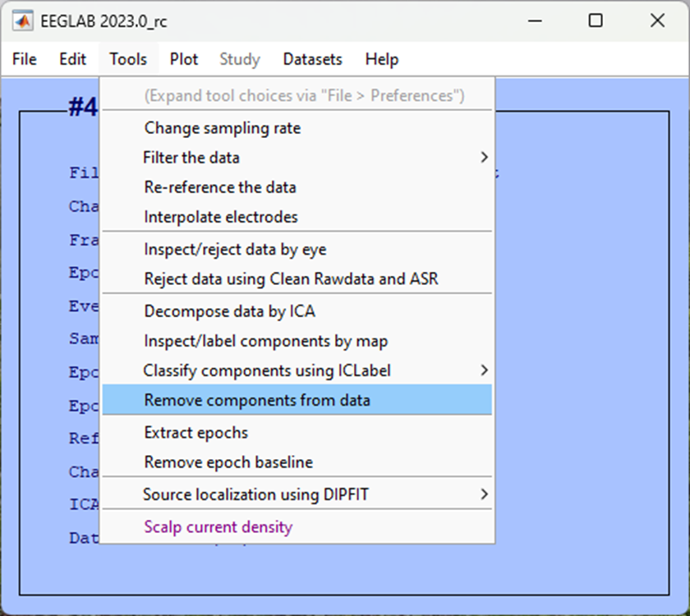Click the EEGLAB logo in the title bar

(23, 21)
